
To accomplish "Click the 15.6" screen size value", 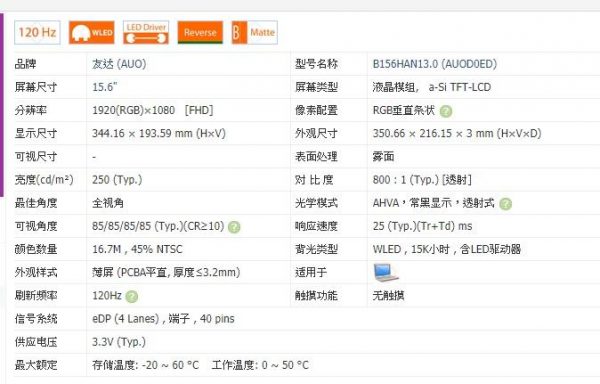I will tap(104, 87).
